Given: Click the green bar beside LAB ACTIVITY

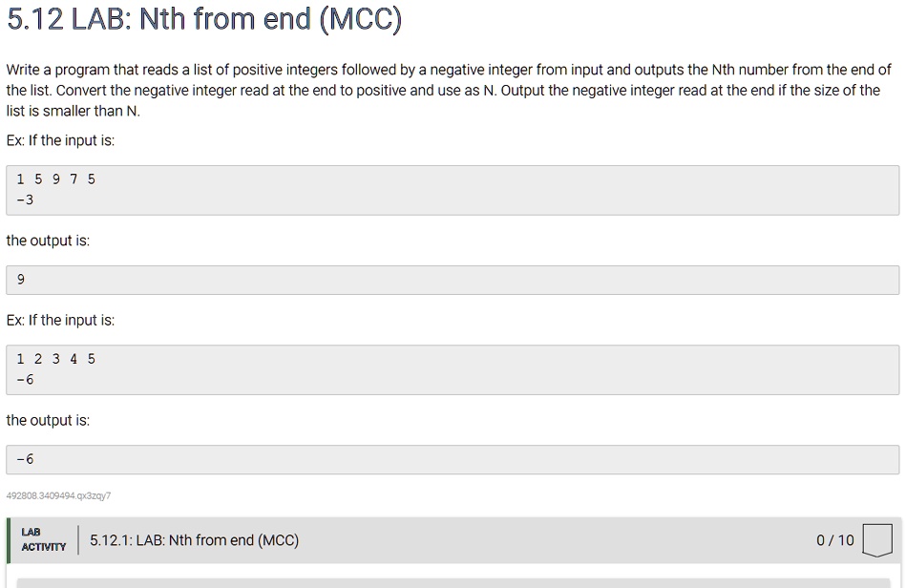Looking at the screenshot, I should (x=9, y=540).
